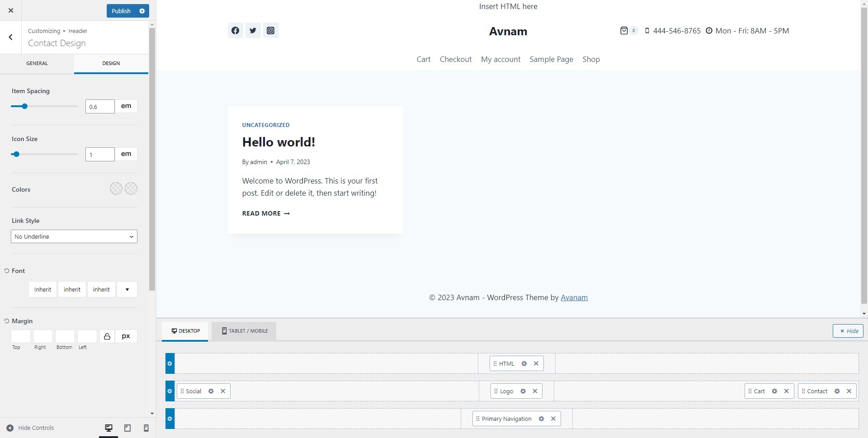The width and height of the screenshot is (868, 438).
Task: Click the Publish button
Action: pos(121,11)
